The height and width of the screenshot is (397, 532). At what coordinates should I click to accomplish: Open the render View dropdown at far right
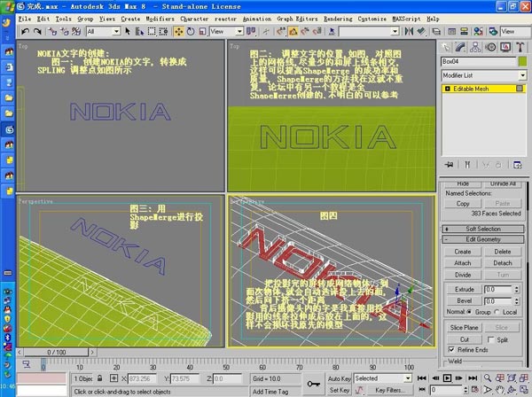pos(515,32)
